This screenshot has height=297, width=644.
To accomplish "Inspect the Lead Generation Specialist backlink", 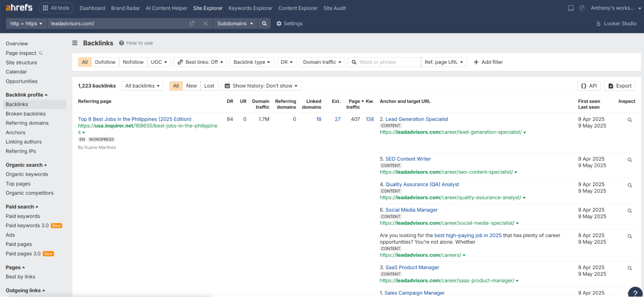I will pos(630,120).
